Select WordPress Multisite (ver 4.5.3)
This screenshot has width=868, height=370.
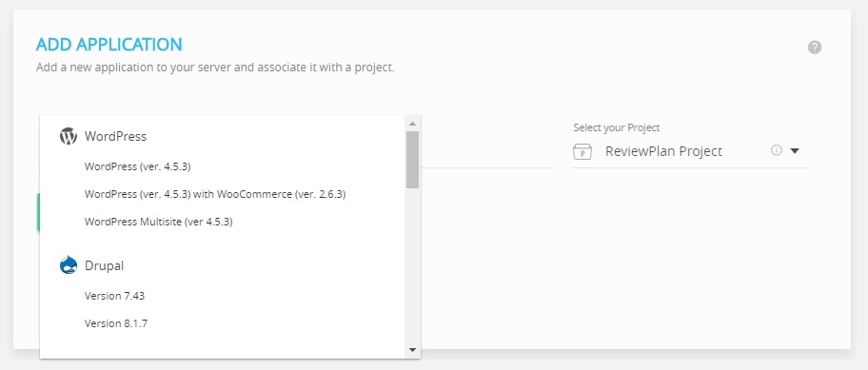point(158,222)
